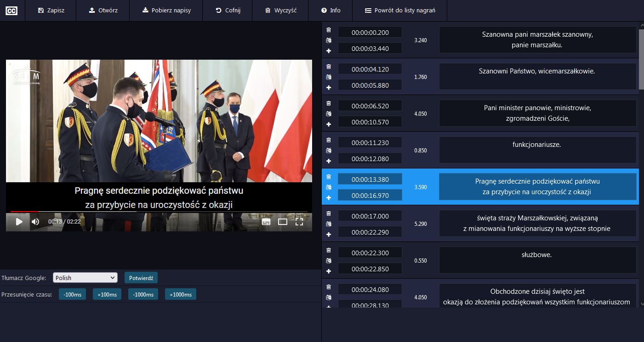Translate the 'służbowe.' subtitle row
Viewport: 644px width, 342px height.
pyautogui.click(x=329, y=261)
